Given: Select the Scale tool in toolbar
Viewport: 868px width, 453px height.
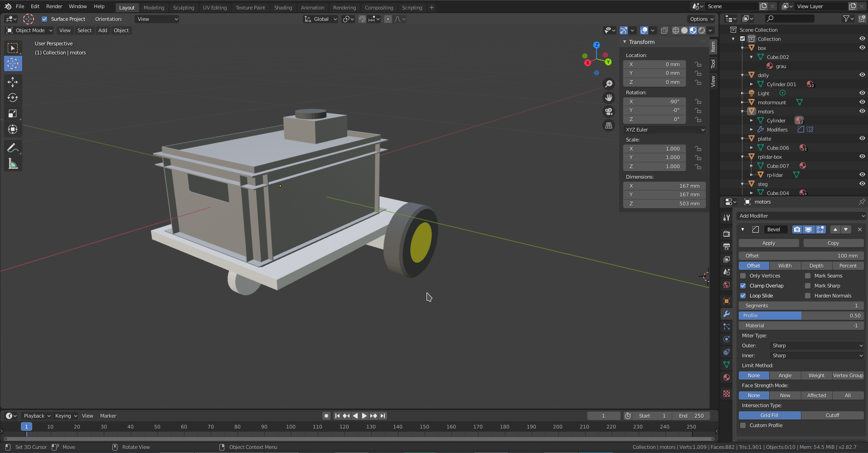Looking at the screenshot, I should (x=13, y=113).
